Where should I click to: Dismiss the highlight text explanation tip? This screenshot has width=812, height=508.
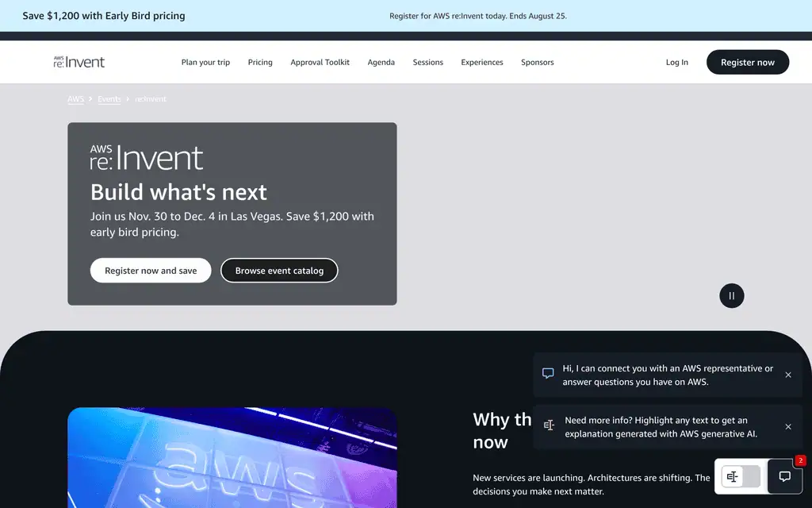click(x=788, y=426)
